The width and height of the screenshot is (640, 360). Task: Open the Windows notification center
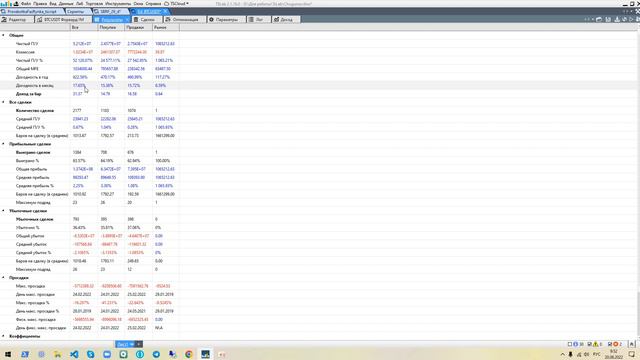pos(631,354)
